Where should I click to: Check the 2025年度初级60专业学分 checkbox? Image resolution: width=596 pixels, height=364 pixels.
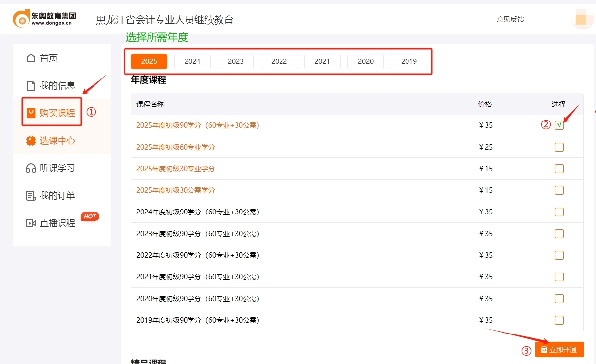(559, 147)
